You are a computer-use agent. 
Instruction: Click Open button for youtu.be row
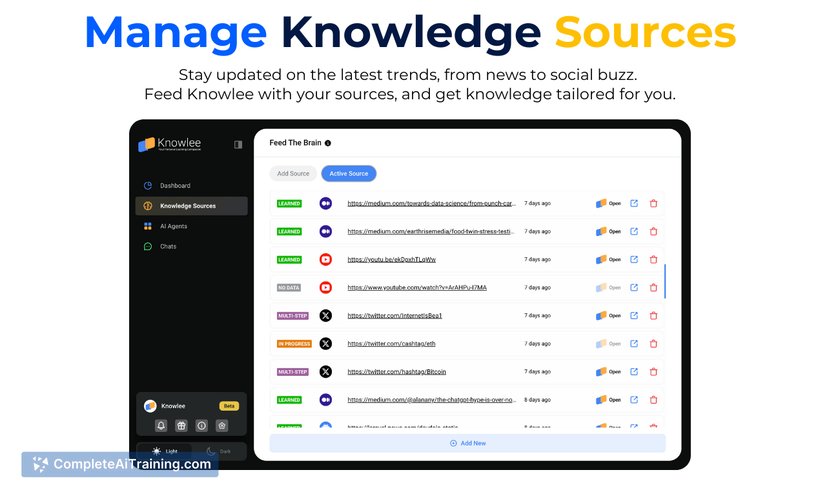pyautogui.click(x=608, y=259)
